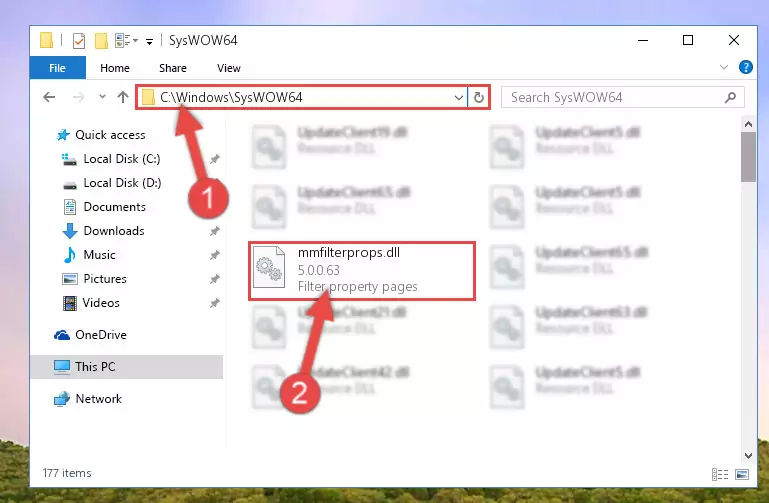The height and width of the screenshot is (503, 769).
Task: Open Local Disk (D:) in sidebar
Action: (x=122, y=183)
